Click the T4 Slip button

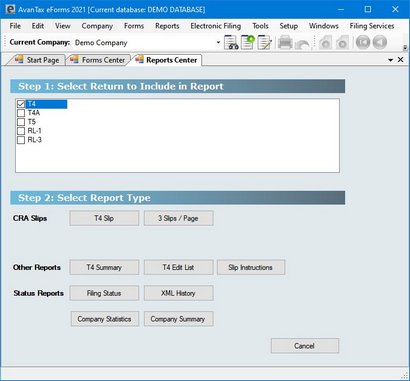[104, 218]
